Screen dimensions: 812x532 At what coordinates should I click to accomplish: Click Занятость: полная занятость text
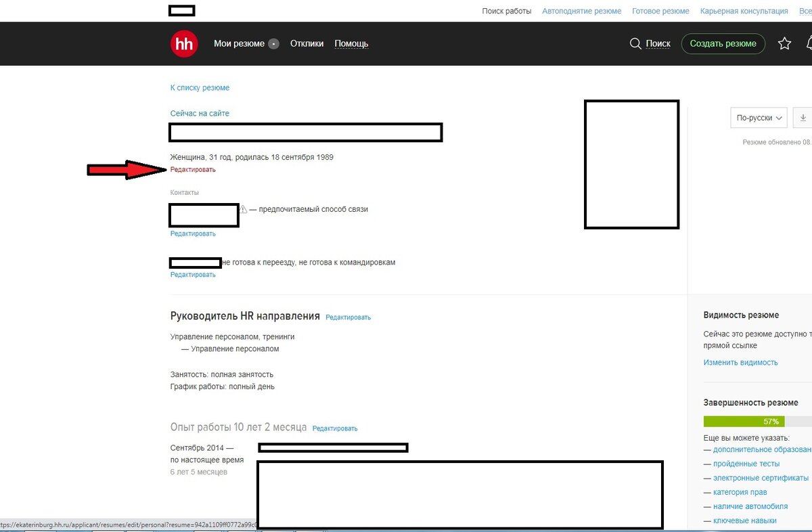point(222,374)
